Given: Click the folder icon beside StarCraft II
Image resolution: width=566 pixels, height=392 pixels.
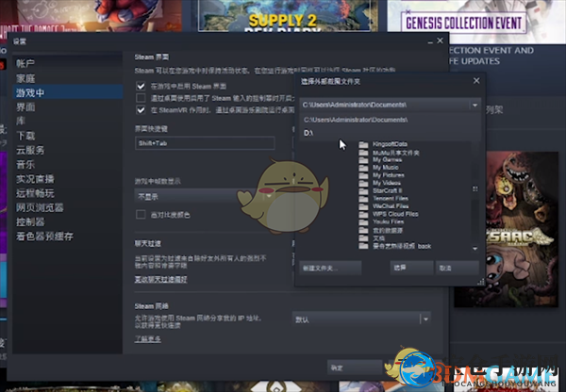Looking at the screenshot, I should point(363,190).
